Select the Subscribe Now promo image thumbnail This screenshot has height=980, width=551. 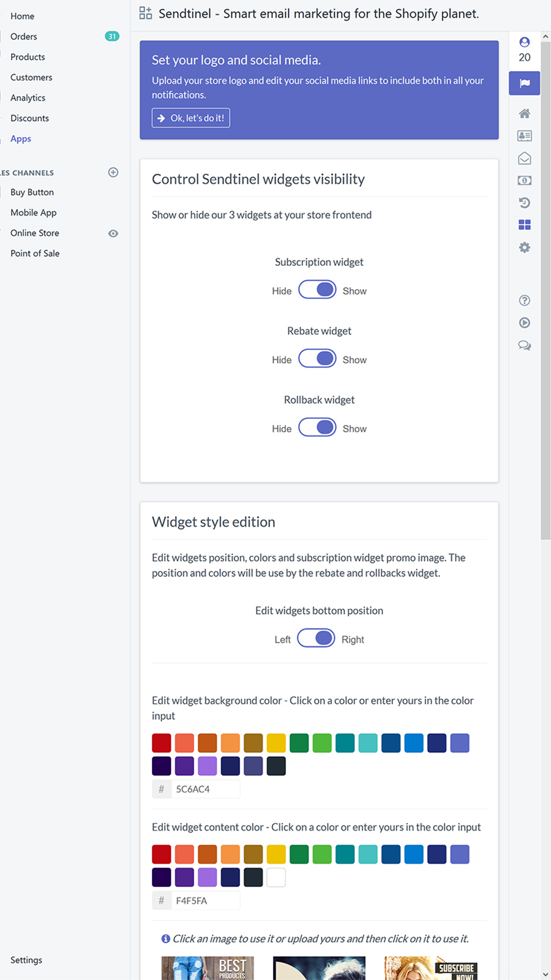point(430,968)
